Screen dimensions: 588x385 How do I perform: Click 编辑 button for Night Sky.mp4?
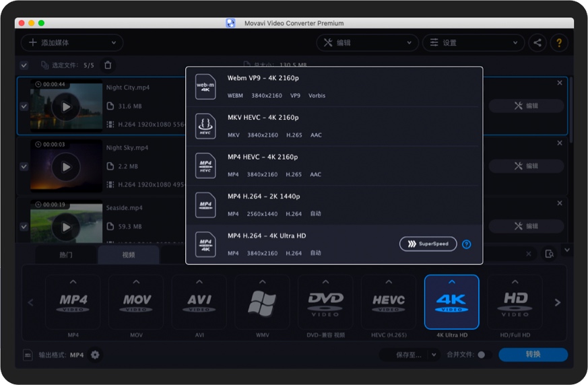[526, 166]
